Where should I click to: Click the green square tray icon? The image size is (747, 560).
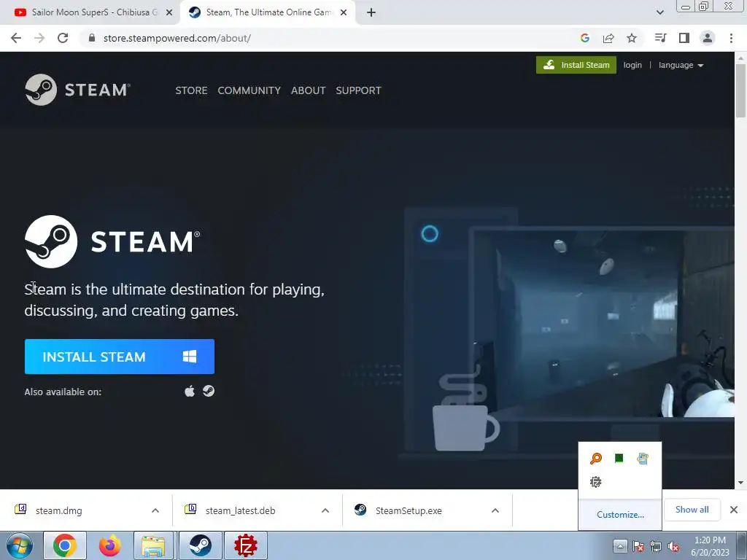click(x=619, y=459)
